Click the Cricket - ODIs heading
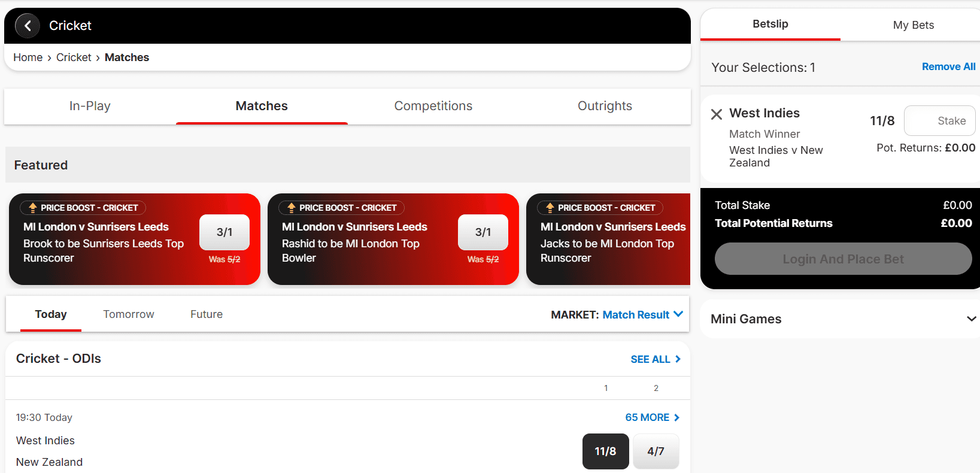This screenshot has width=980, height=473. pyautogui.click(x=59, y=359)
